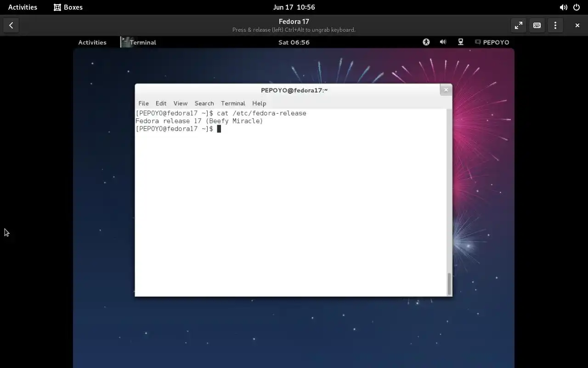The image size is (588, 368).
Task: Click the terminal title PEPOYO@fedora17:~
Action: coord(294,90)
